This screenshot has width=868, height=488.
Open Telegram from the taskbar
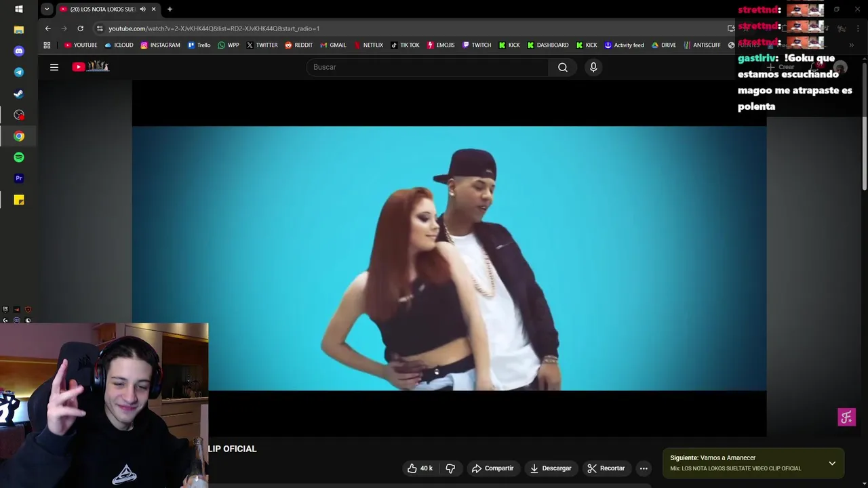tap(19, 72)
